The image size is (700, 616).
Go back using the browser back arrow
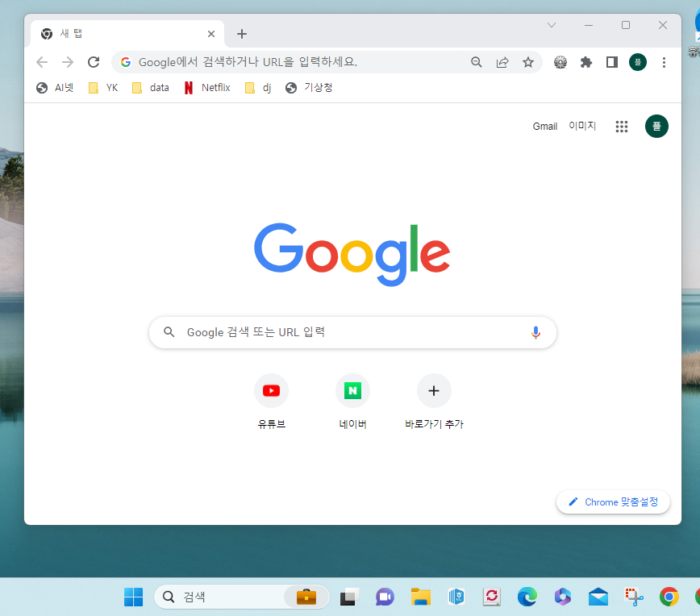click(42, 62)
